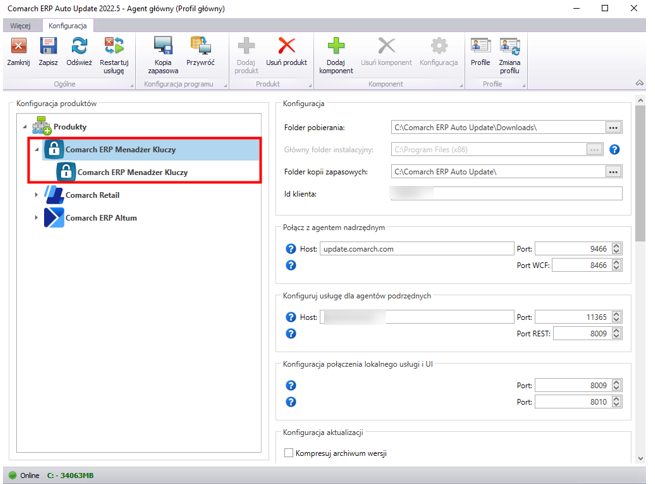Click the Id klienta field
This screenshot has width=655, height=484.
(x=507, y=194)
